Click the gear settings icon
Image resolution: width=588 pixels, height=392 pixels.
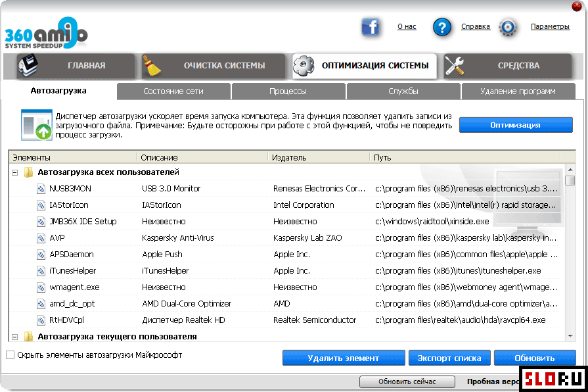(508, 27)
